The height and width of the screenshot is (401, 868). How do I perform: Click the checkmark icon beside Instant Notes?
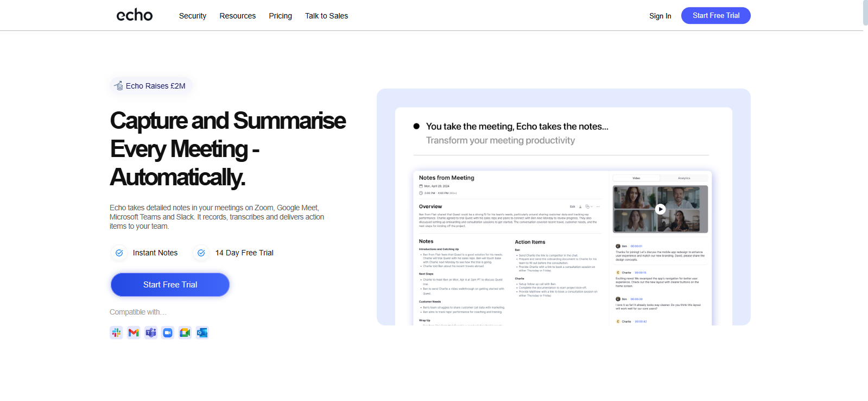(x=119, y=253)
